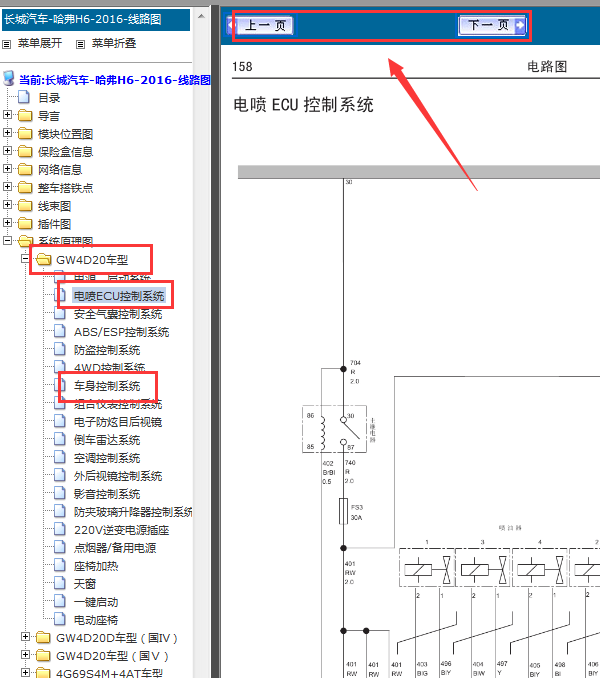Expand the 保险盒信息 folder
Viewport: 600px width, 678px height.
tap(7, 150)
